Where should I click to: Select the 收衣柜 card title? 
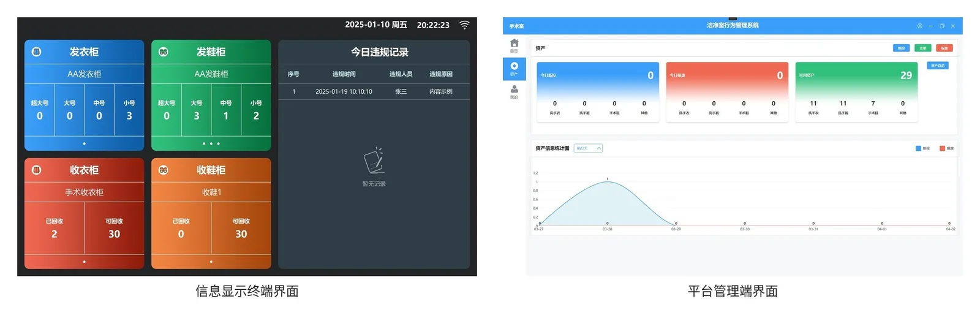(x=84, y=170)
